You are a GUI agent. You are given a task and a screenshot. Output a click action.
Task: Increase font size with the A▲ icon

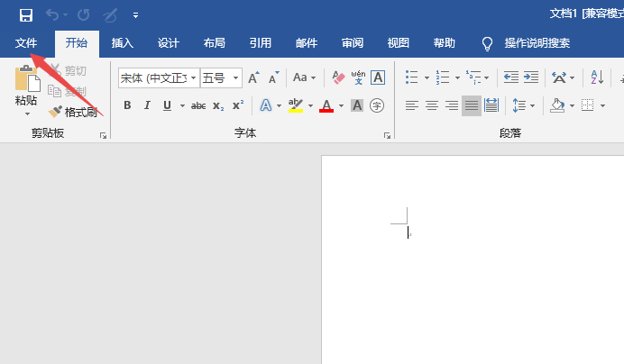click(254, 77)
